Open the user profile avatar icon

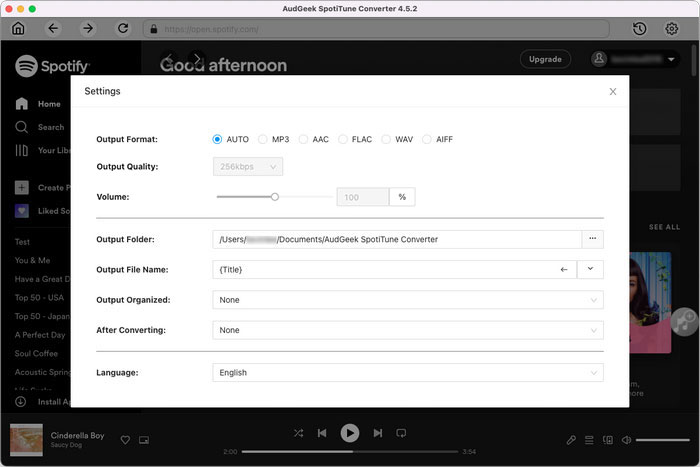pos(599,59)
